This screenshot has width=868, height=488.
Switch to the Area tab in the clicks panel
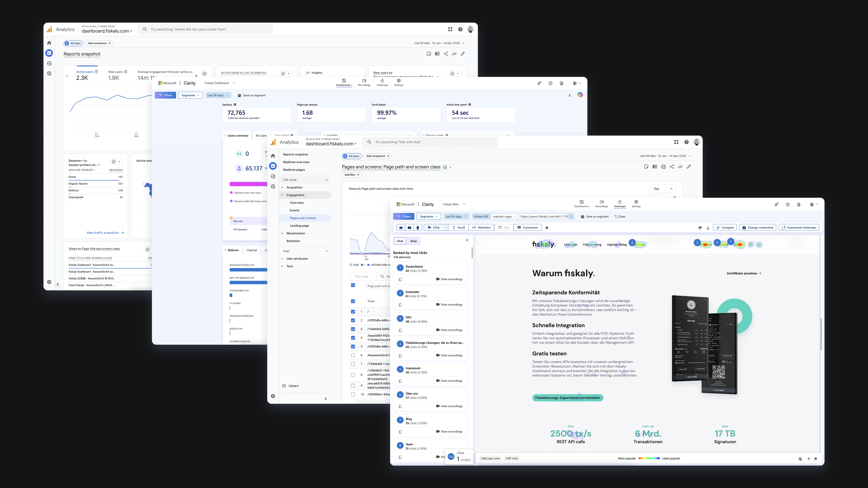pos(414,241)
